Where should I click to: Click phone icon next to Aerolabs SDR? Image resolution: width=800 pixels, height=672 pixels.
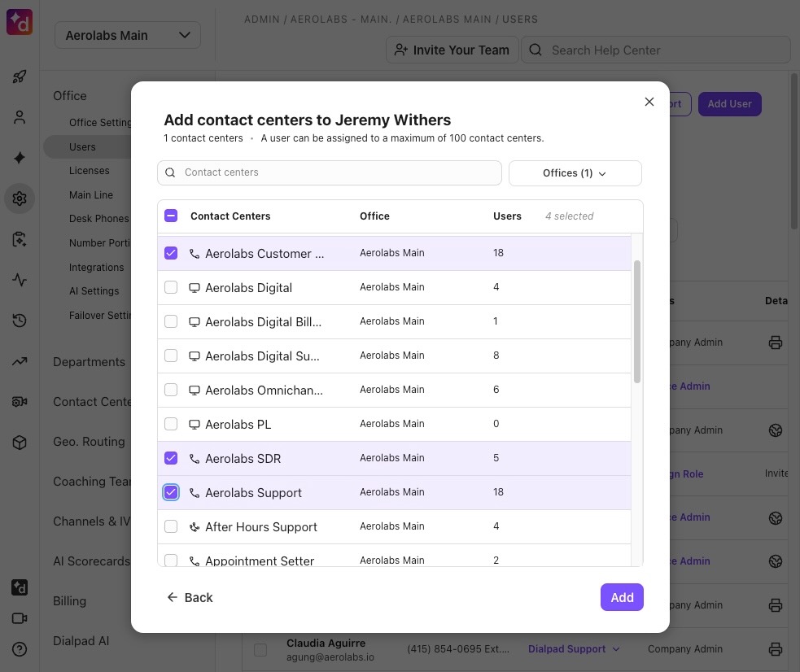(195, 458)
